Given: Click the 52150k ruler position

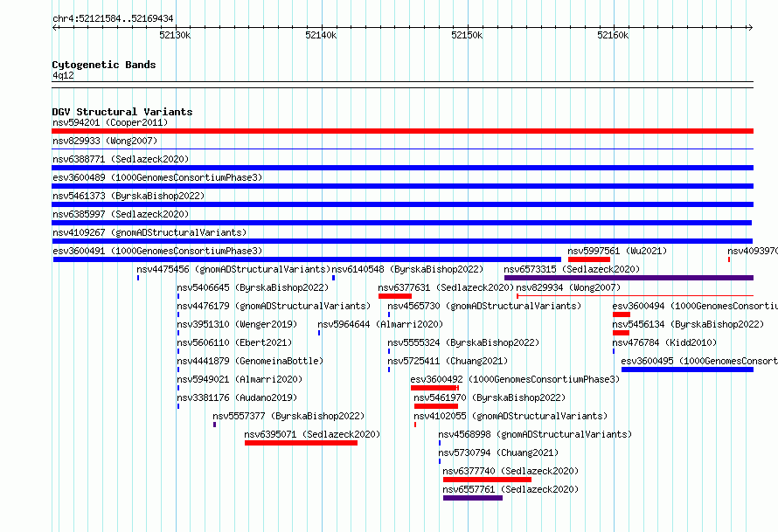Looking at the screenshot, I should [x=467, y=35].
